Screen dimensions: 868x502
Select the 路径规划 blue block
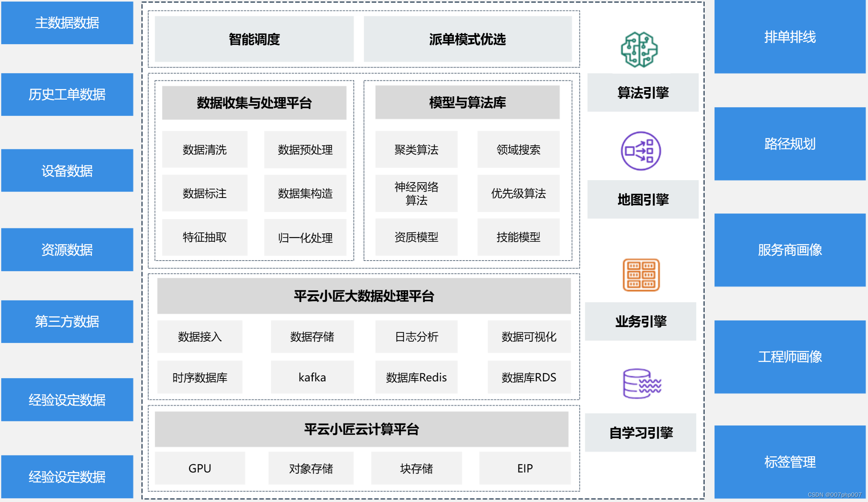click(x=790, y=144)
